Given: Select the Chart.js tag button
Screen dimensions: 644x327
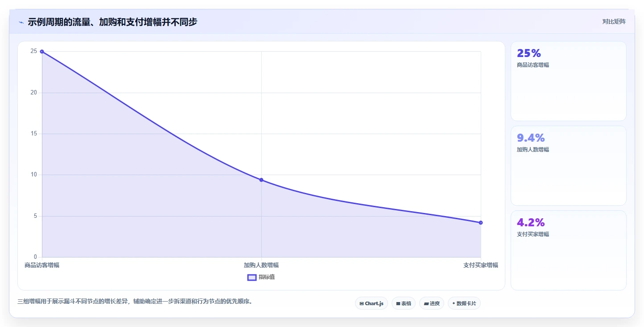Looking at the screenshot, I should (372, 303).
